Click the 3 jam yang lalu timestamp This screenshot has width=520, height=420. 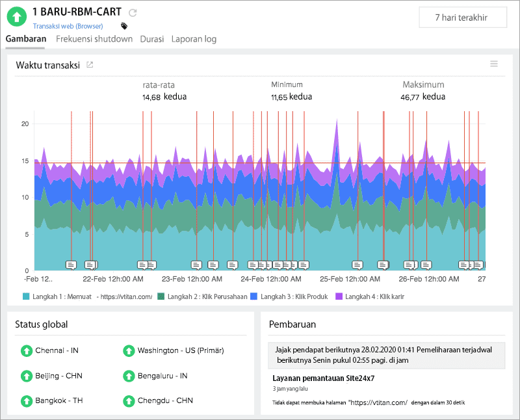point(290,389)
